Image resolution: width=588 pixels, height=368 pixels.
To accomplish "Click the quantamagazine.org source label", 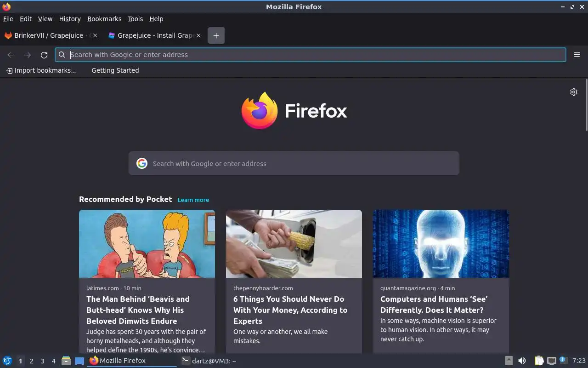I will (408, 288).
